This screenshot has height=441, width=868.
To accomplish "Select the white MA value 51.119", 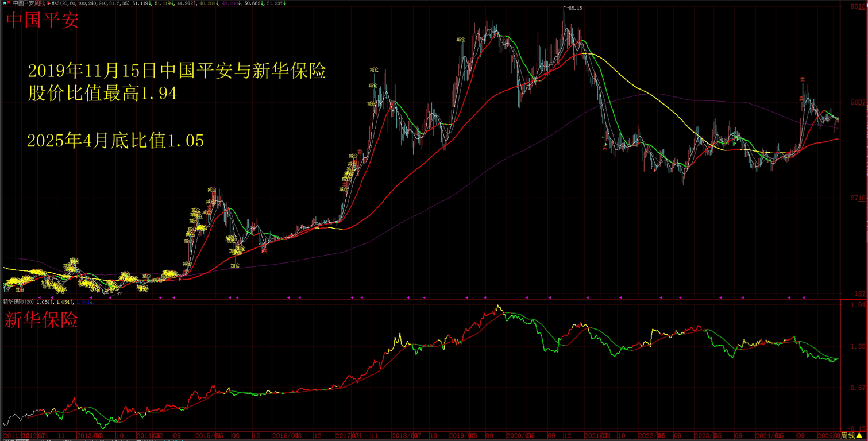I will coord(140,3).
